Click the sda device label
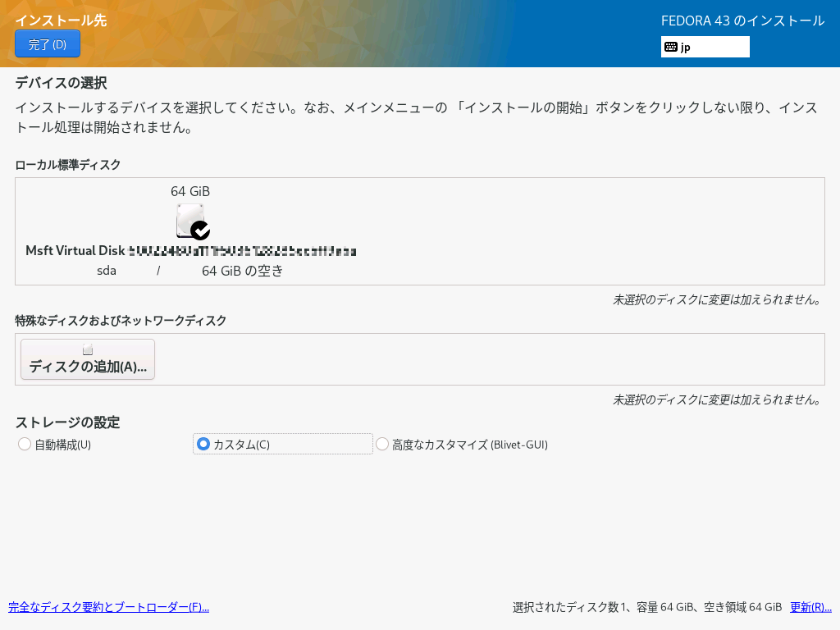840x630 pixels. (107, 271)
